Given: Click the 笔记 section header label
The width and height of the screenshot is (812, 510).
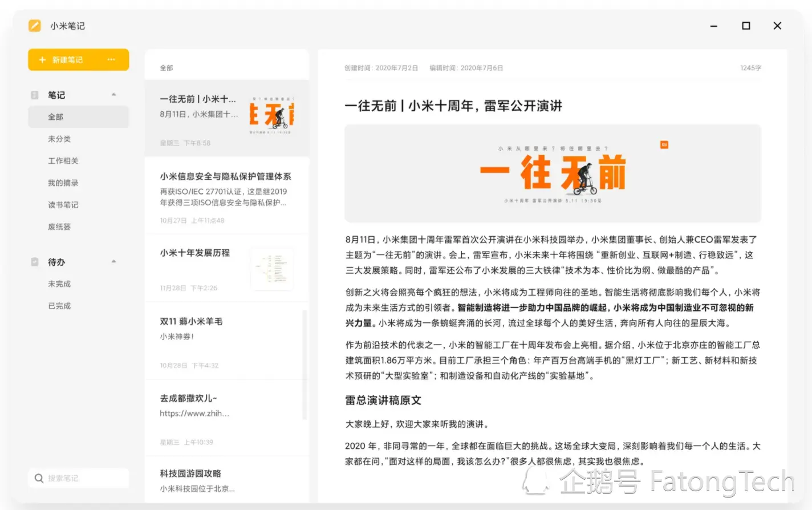Looking at the screenshot, I should tap(56, 95).
